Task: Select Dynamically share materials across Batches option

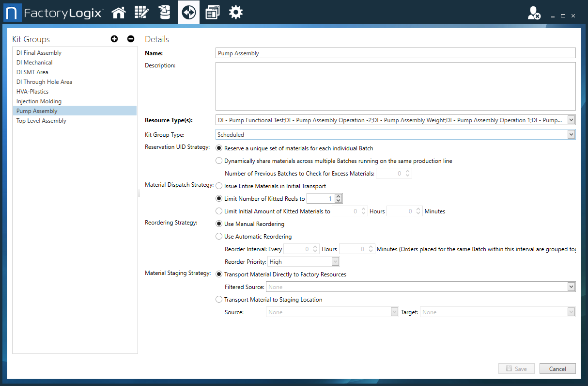Action: [219, 161]
